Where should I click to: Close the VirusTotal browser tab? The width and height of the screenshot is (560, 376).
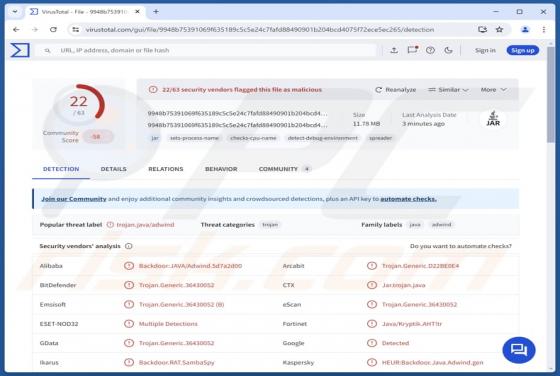[x=137, y=12]
